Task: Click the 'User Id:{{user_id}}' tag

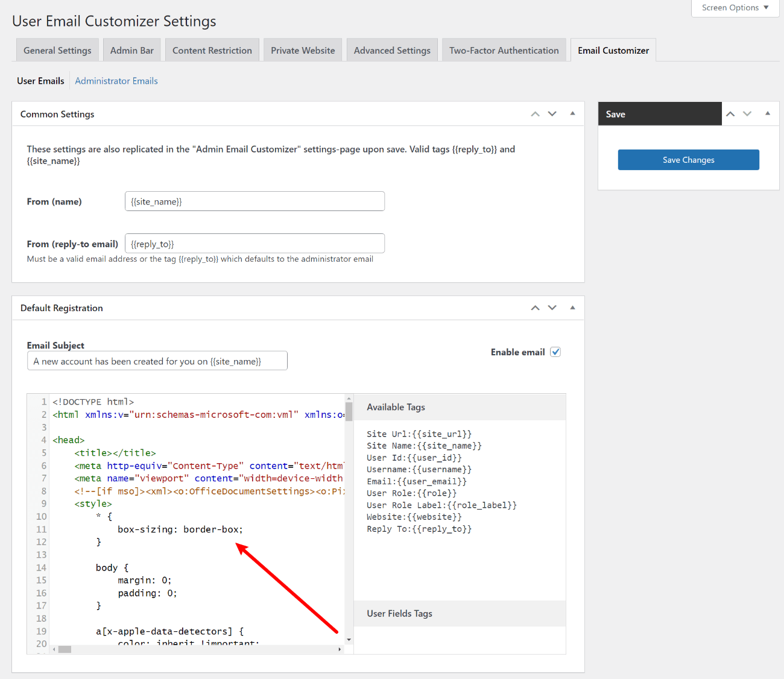Action: [x=414, y=458]
